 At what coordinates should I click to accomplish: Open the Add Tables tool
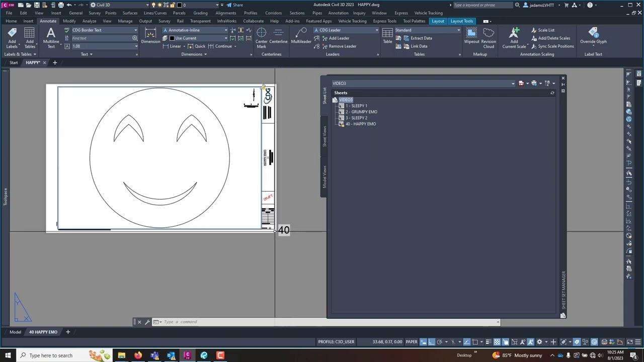coord(30,38)
